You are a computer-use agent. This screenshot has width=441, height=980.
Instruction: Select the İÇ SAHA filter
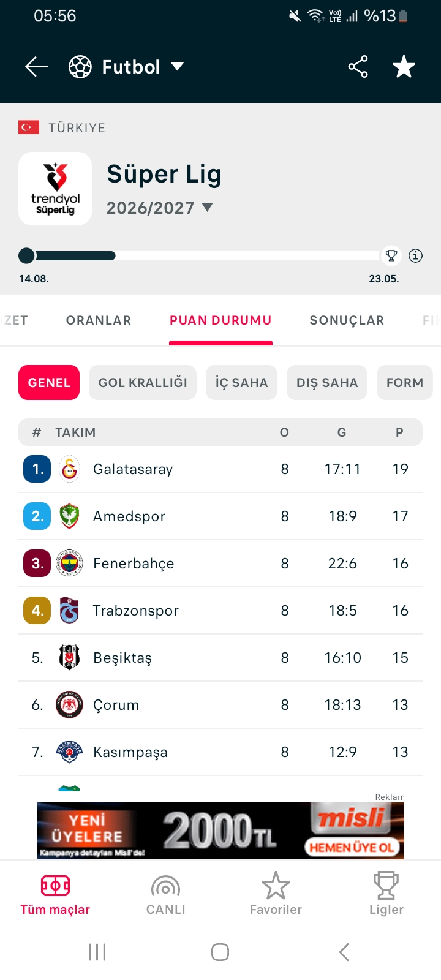pos(241,383)
